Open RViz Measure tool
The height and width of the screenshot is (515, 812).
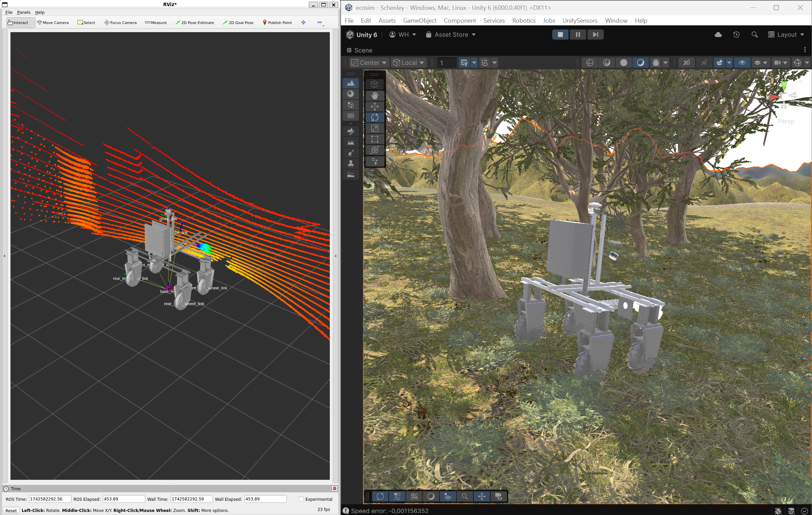156,23
